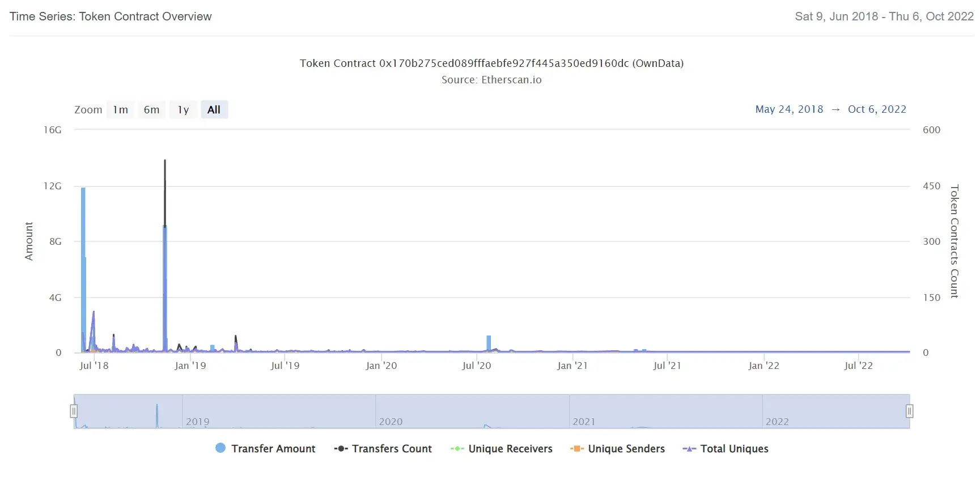Image resolution: width=980 pixels, height=480 pixels.
Task: Grab the right navigator range handle
Action: (909, 411)
